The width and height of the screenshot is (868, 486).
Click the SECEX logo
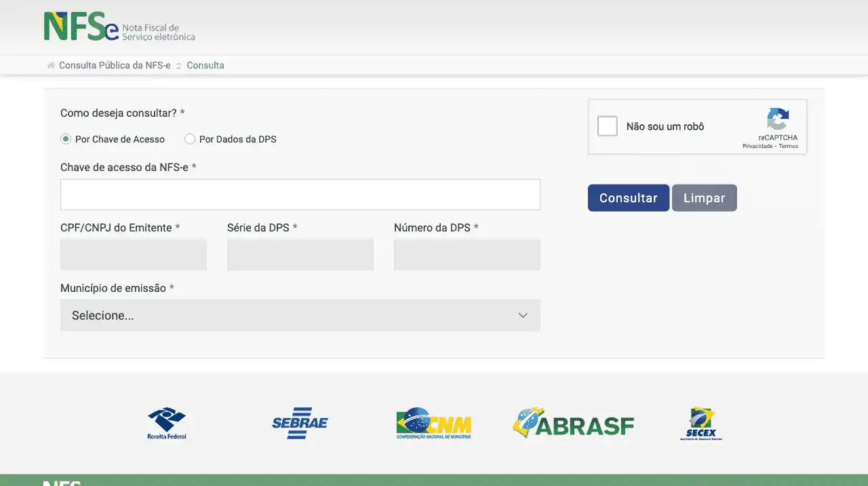tap(701, 424)
